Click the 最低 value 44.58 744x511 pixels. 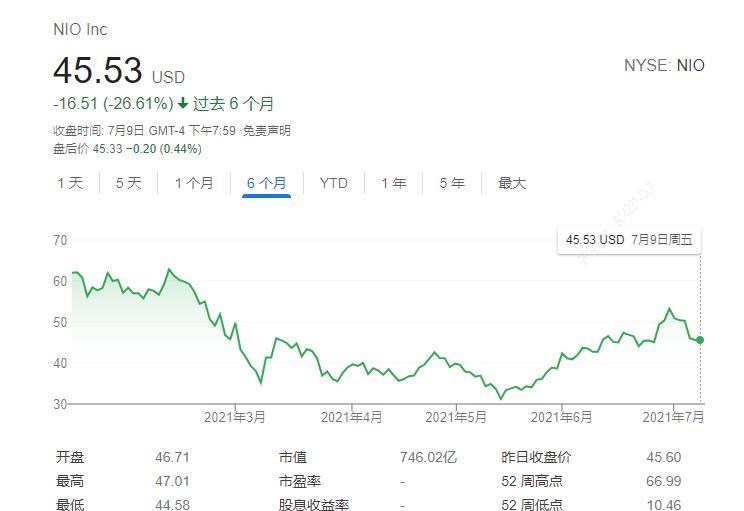click(172, 504)
